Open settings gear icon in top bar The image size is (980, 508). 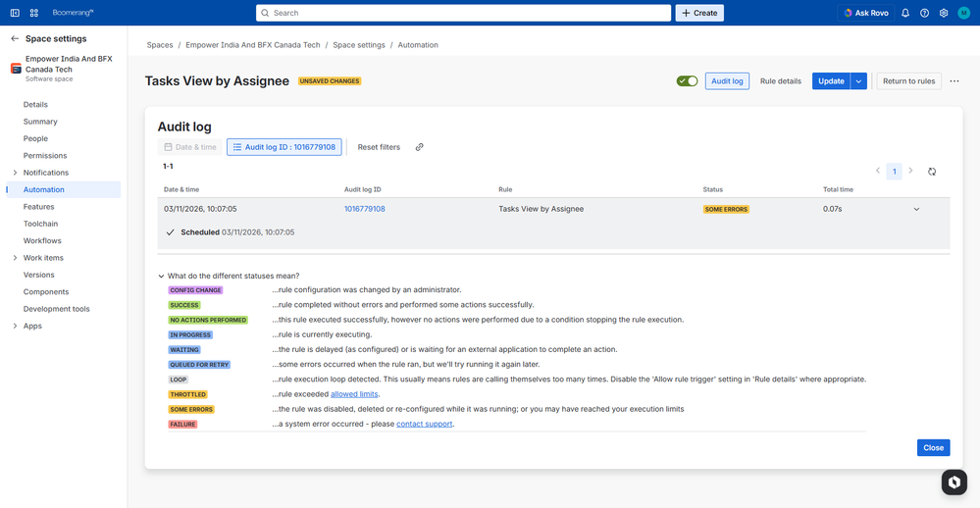(x=944, y=13)
